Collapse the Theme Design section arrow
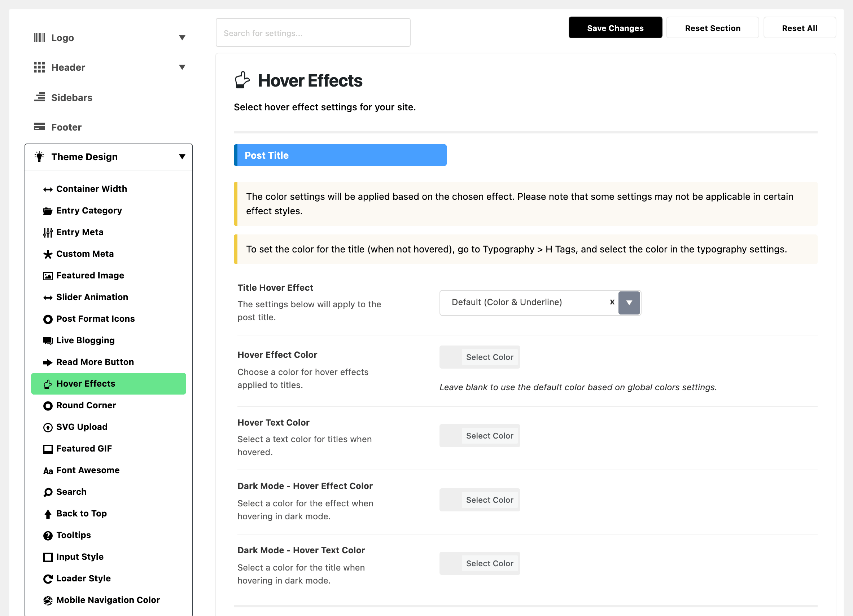Image resolution: width=853 pixels, height=616 pixels. coord(182,157)
